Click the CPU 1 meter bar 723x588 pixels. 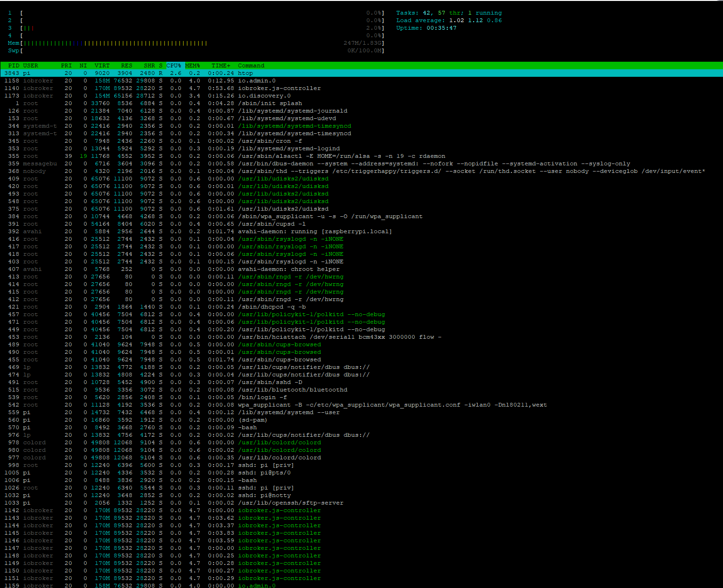(x=196, y=13)
